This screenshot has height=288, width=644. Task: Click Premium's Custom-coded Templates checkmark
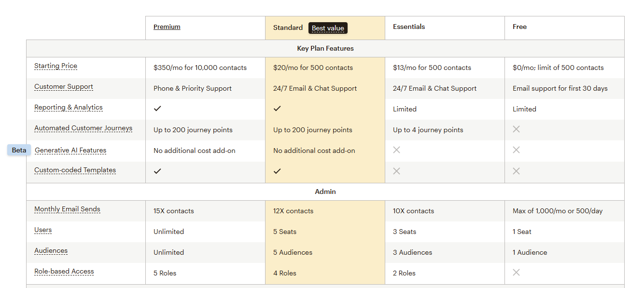coord(157,171)
